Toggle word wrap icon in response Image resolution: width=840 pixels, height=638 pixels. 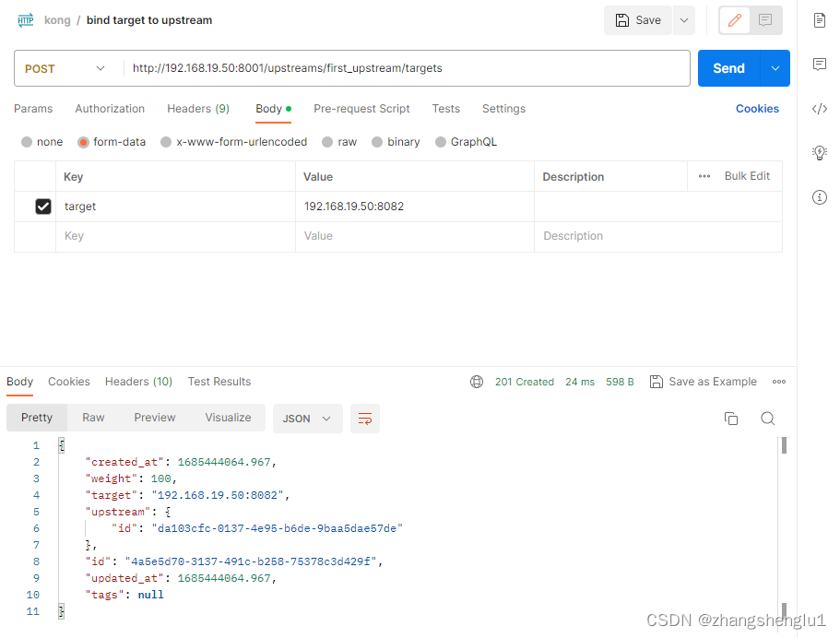tap(365, 419)
